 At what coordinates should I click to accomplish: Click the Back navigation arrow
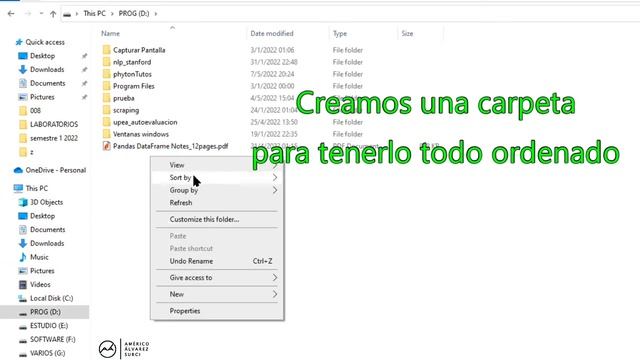pos(11,13)
